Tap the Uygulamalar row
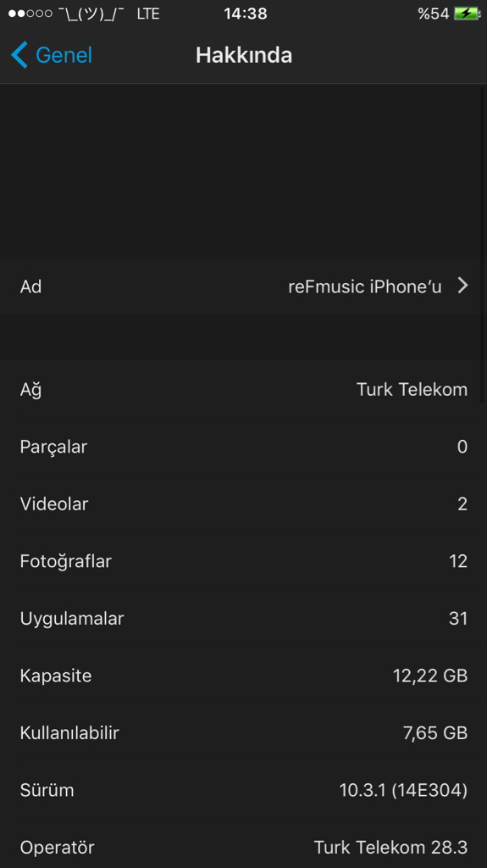The width and height of the screenshot is (487, 868). (244, 618)
